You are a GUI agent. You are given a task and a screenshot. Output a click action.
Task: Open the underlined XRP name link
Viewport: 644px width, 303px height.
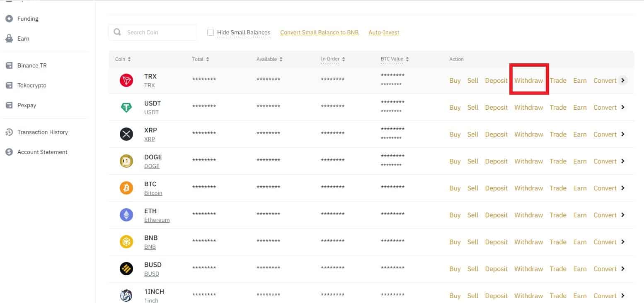point(150,139)
